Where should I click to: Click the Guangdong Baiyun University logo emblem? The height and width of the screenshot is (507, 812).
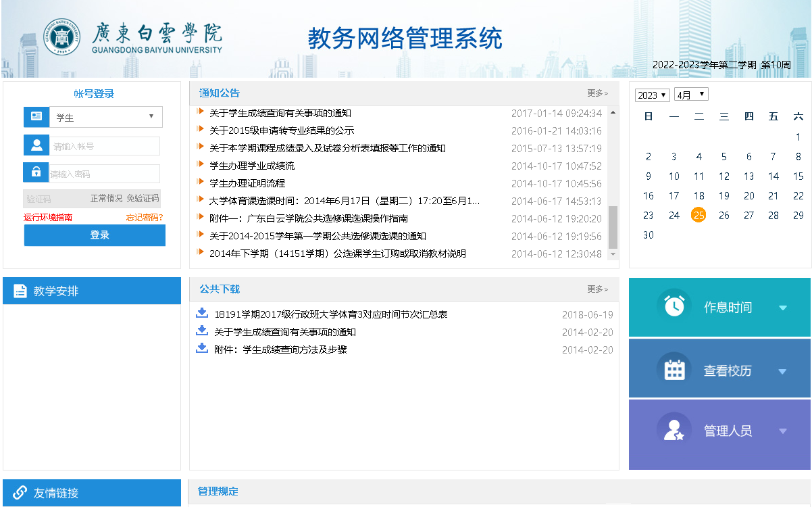tap(61, 37)
